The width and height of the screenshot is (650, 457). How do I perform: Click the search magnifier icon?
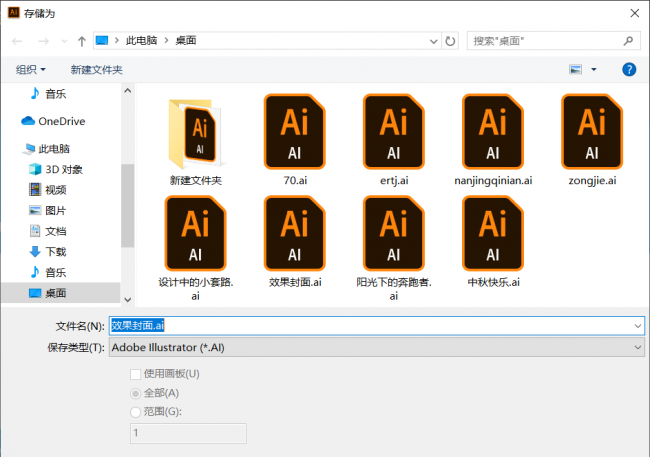pyautogui.click(x=628, y=41)
